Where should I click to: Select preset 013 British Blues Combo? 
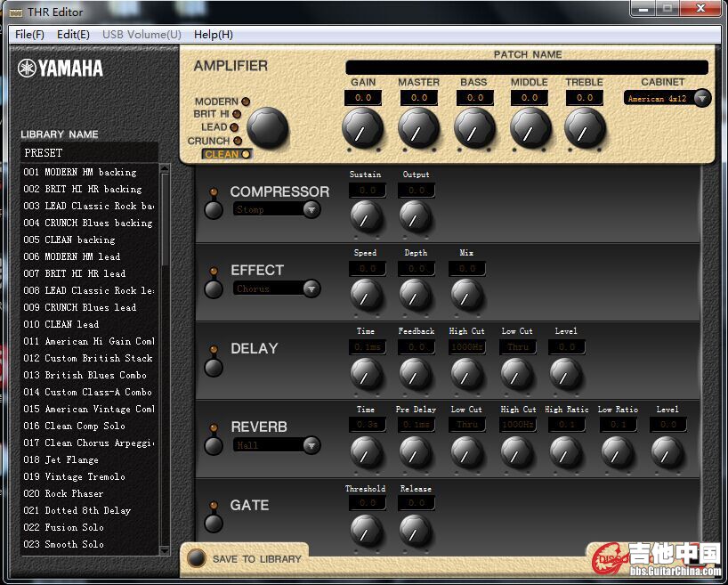(x=89, y=375)
